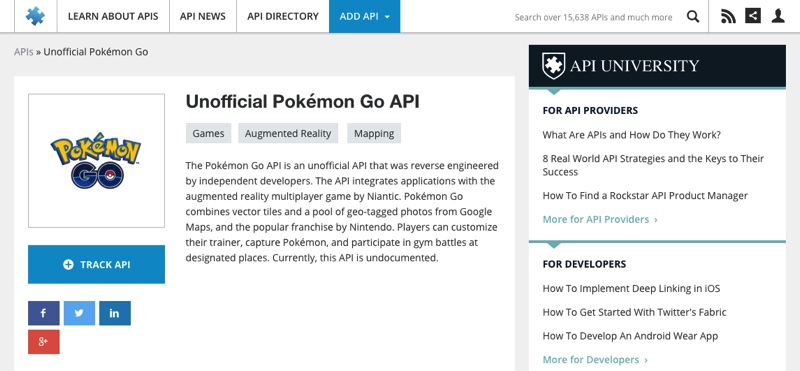800x371 pixels.
Task: Click the APIs breadcrumb link
Action: (x=24, y=52)
